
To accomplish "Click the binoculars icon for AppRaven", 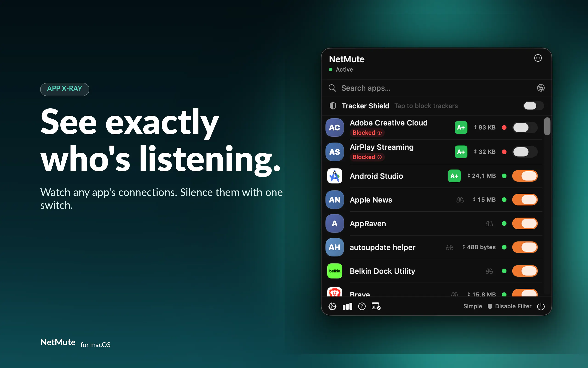I will click(x=489, y=223).
